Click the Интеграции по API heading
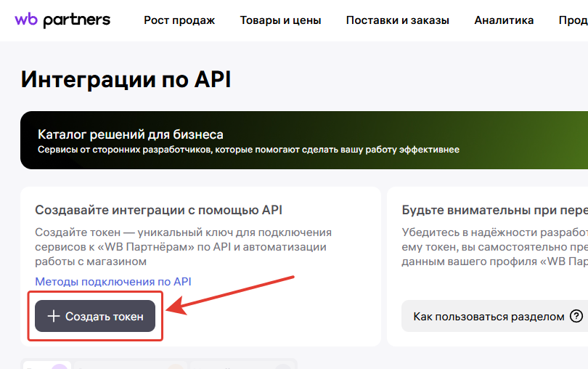This screenshot has height=369, width=588. pyautogui.click(x=126, y=80)
